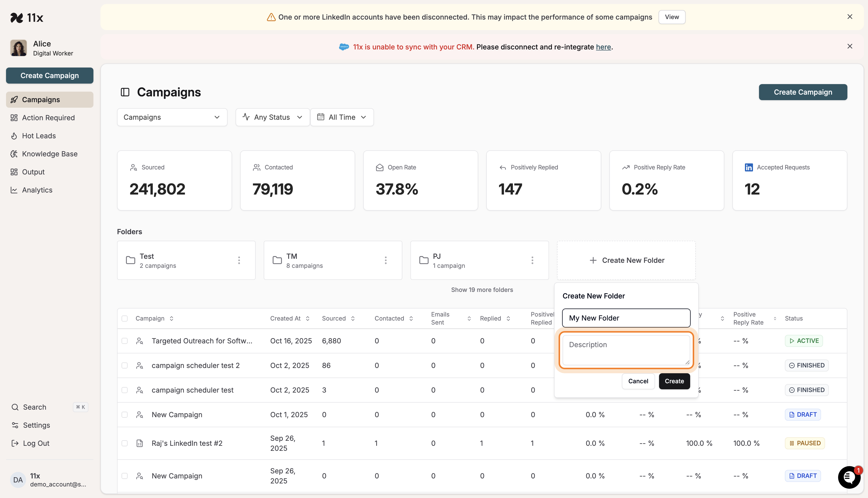Open the chat support bubble icon

click(x=849, y=477)
